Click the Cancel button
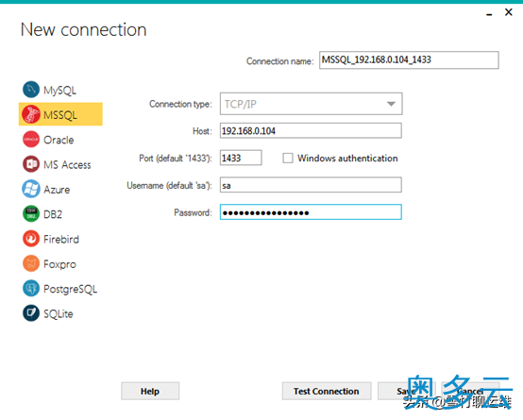This screenshot has height=420, width=523. [x=470, y=391]
